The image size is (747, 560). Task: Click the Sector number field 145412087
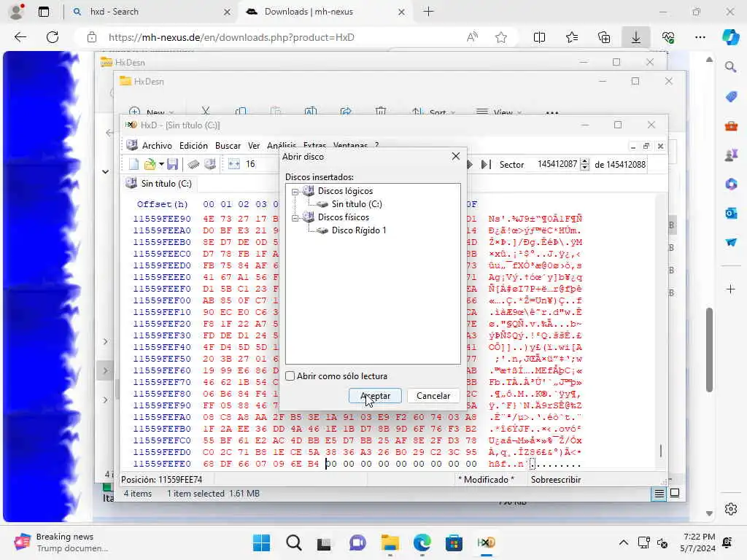pyautogui.click(x=556, y=164)
